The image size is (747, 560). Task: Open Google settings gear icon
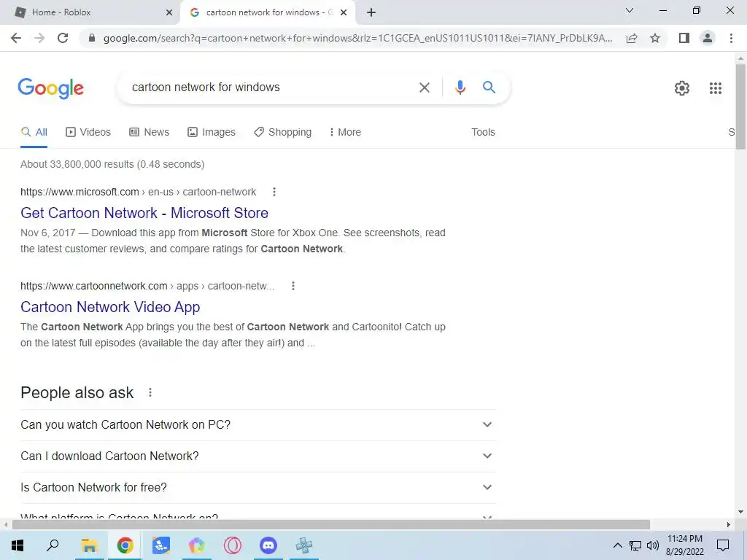pyautogui.click(x=682, y=88)
